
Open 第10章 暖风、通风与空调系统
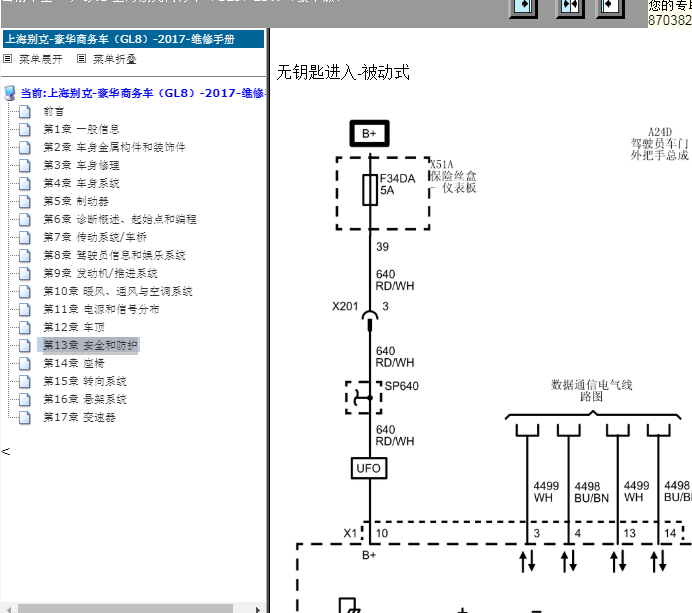pyautogui.click(x=117, y=291)
